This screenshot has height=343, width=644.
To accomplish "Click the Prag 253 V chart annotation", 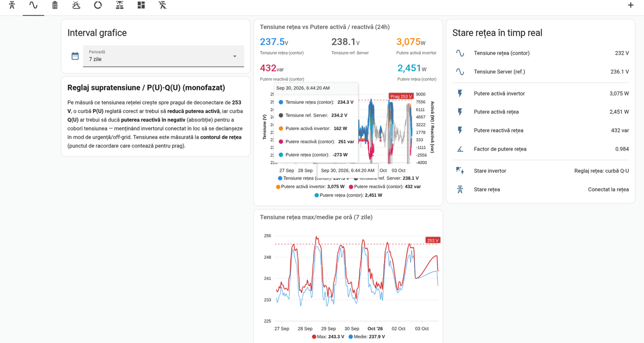I will [401, 96].
